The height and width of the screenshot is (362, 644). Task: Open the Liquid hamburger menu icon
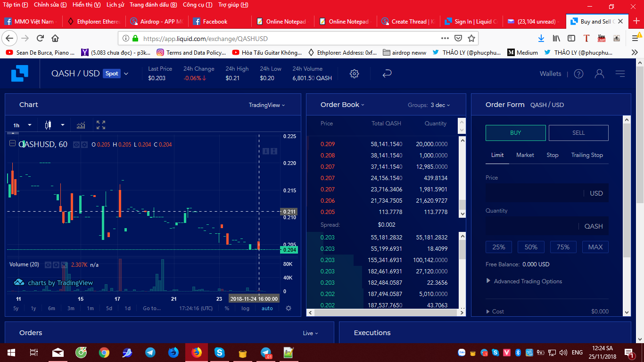click(x=620, y=74)
